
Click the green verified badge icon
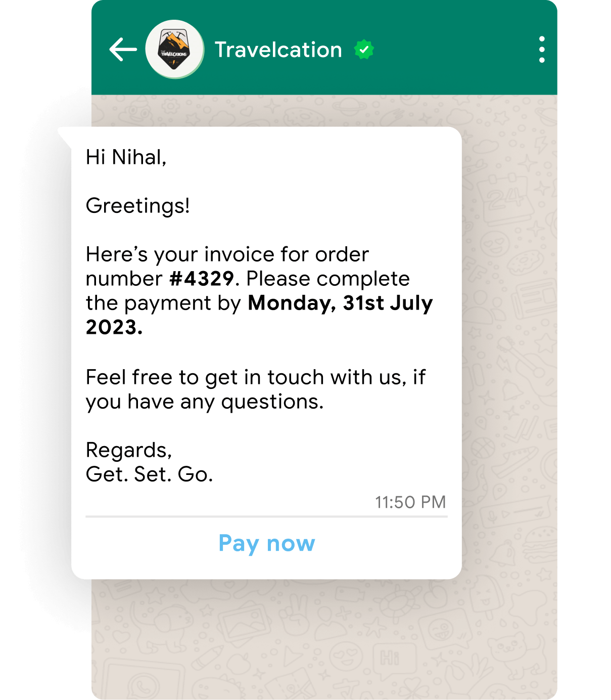tap(364, 50)
